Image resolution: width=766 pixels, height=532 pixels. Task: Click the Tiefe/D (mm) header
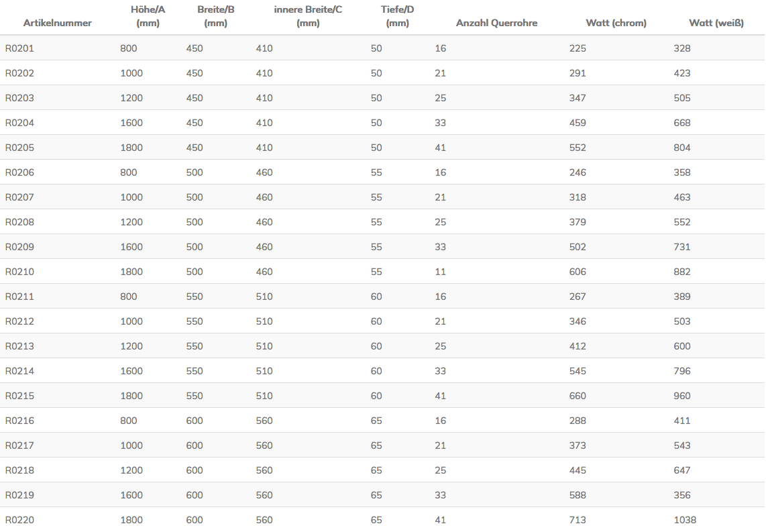point(398,16)
